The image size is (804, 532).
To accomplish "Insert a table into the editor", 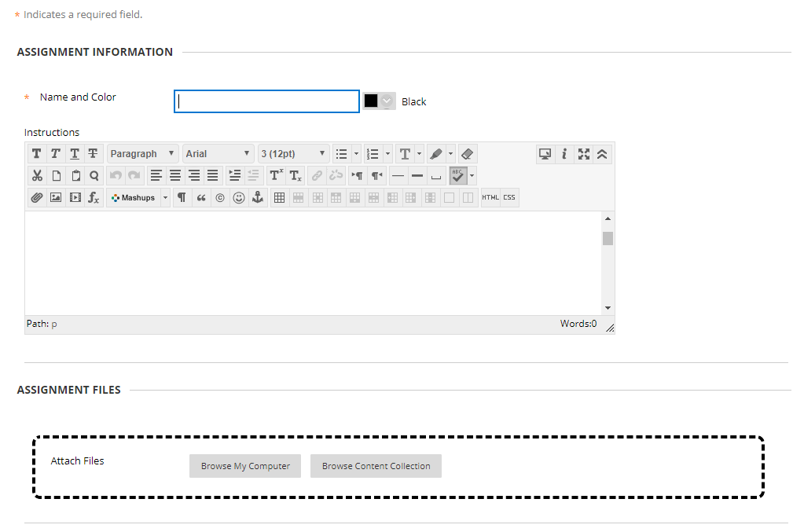I will point(279,197).
